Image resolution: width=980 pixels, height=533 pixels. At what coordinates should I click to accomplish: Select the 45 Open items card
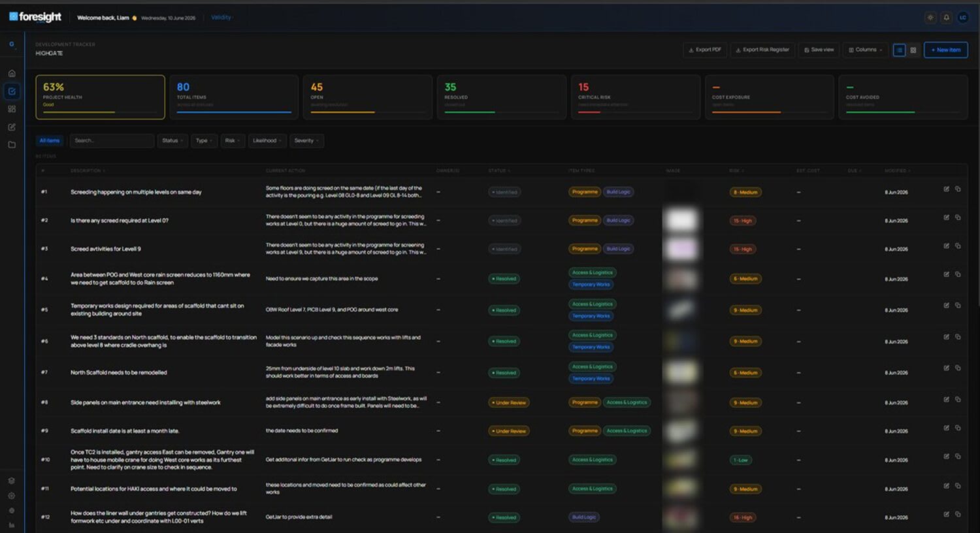367,97
